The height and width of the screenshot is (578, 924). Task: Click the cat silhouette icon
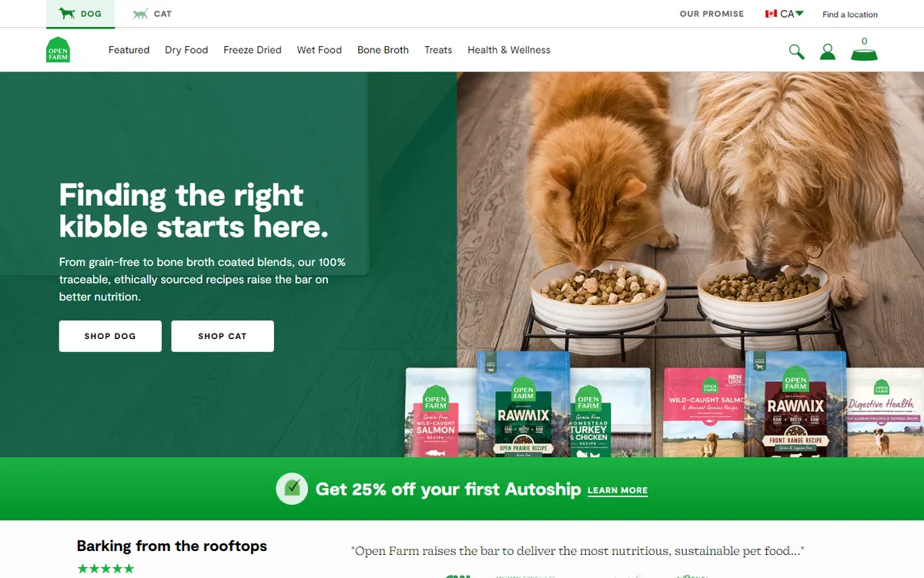click(140, 14)
